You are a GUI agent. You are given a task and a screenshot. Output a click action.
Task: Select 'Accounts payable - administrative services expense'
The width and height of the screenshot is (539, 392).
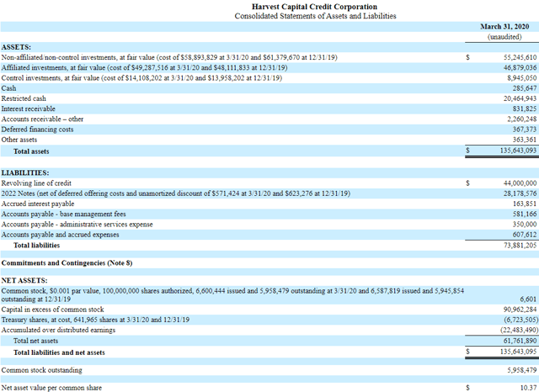(77, 225)
